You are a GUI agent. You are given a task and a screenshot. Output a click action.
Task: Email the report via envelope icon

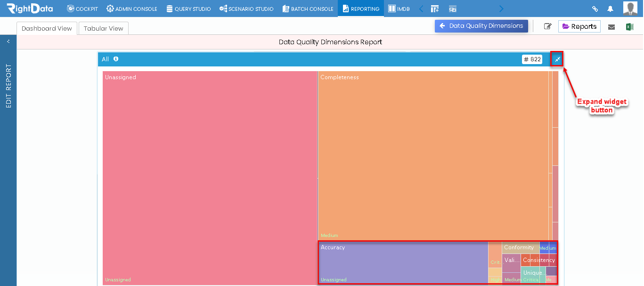click(x=611, y=27)
